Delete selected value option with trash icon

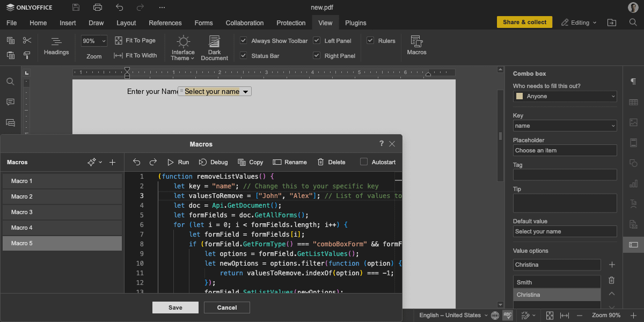611,280
